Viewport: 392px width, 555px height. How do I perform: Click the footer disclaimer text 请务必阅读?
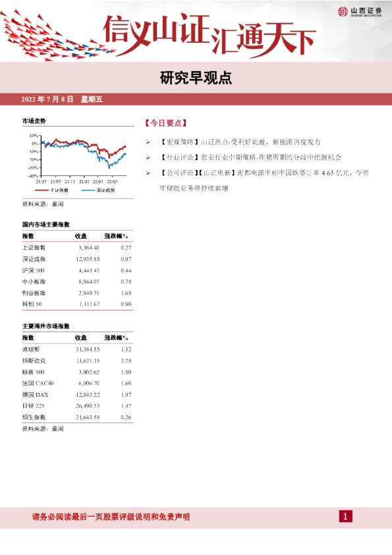111,517
